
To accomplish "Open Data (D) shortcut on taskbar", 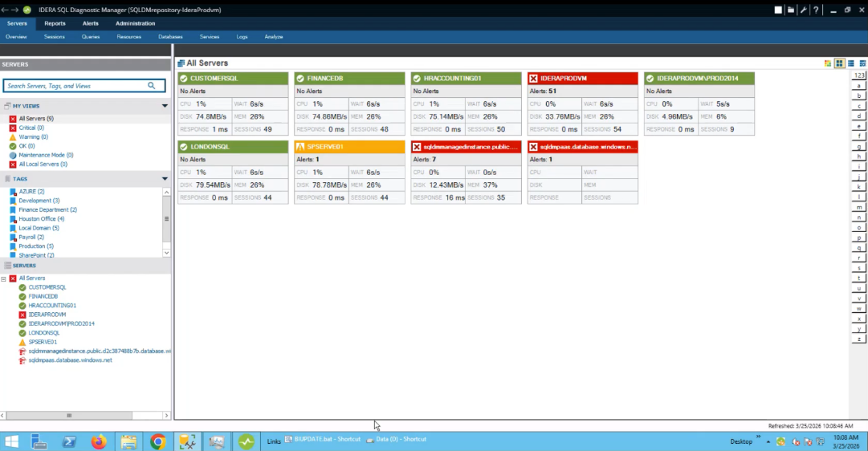I will 397,440.
